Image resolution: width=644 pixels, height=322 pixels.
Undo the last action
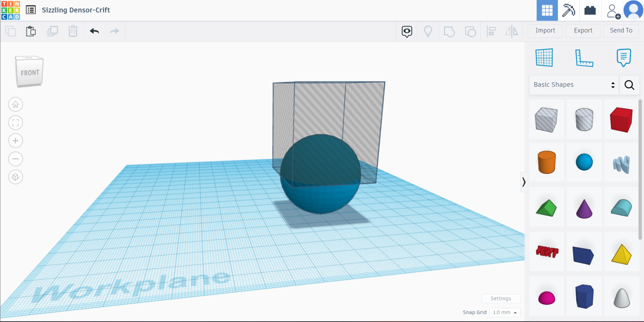(x=94, y=31)
